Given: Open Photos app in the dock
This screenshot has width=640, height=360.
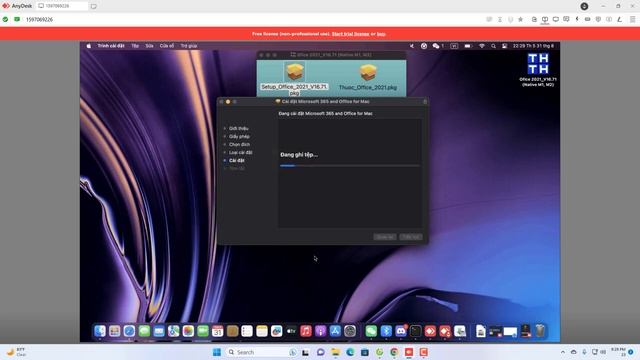Looking at the screenshot, I should click(x=188, y=331).
